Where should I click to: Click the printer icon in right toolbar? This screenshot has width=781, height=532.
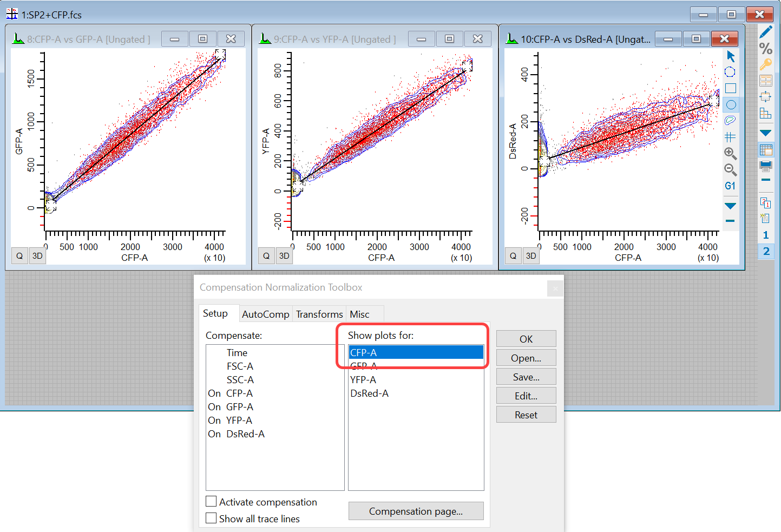766,166
